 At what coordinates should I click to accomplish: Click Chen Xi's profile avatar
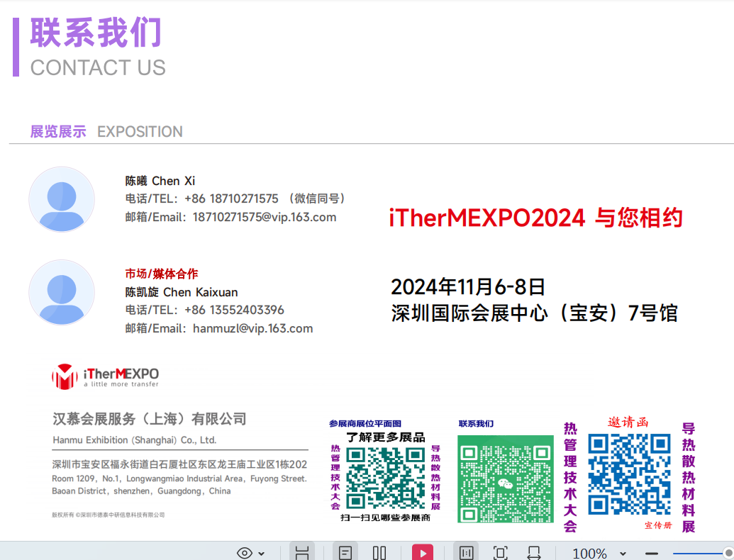(62, 199)
